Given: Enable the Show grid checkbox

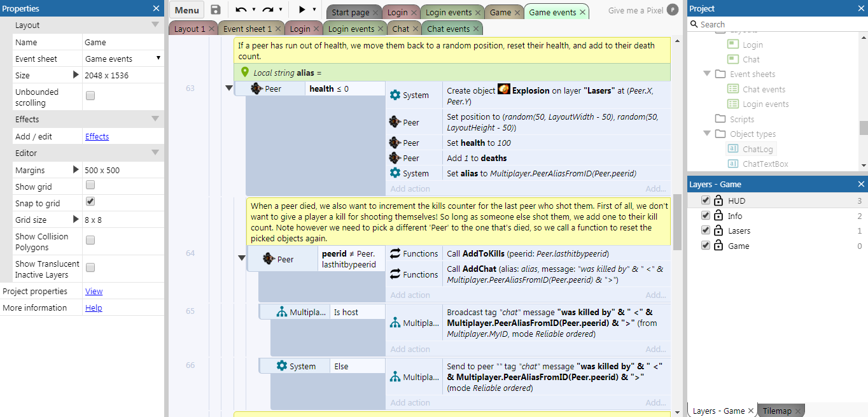Looking at the screenshot, I should point(90,185).
